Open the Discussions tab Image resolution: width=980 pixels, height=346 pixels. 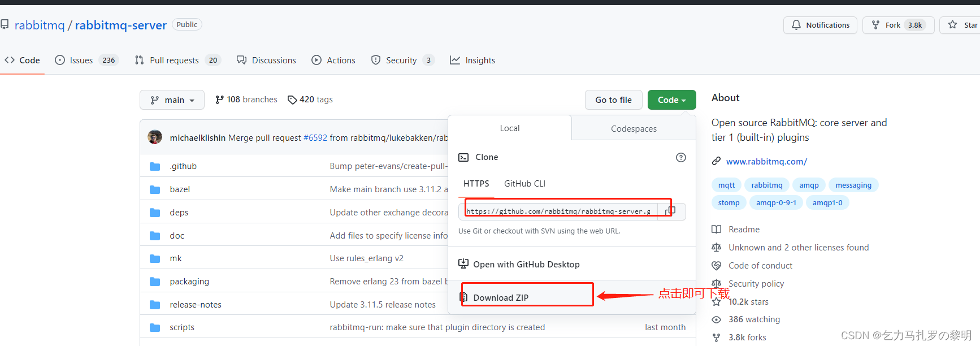coord(266,60)
